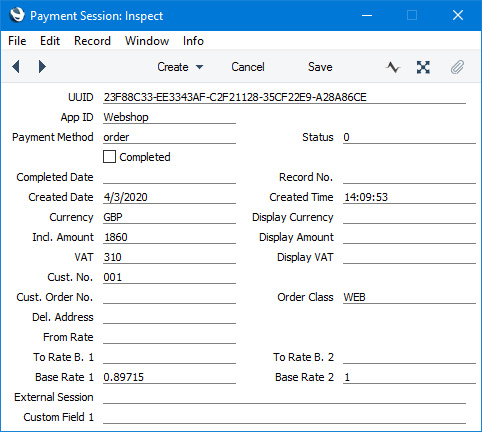This screenshot has height=432, width=482.
Task: Click the Cancel button
Action: click(248, 67)
